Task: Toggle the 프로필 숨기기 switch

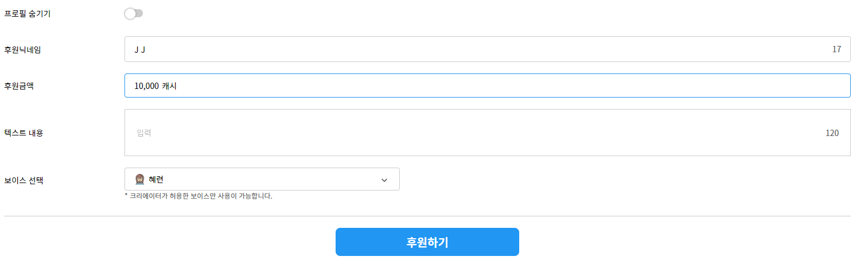Action: (x=134, y=14)
